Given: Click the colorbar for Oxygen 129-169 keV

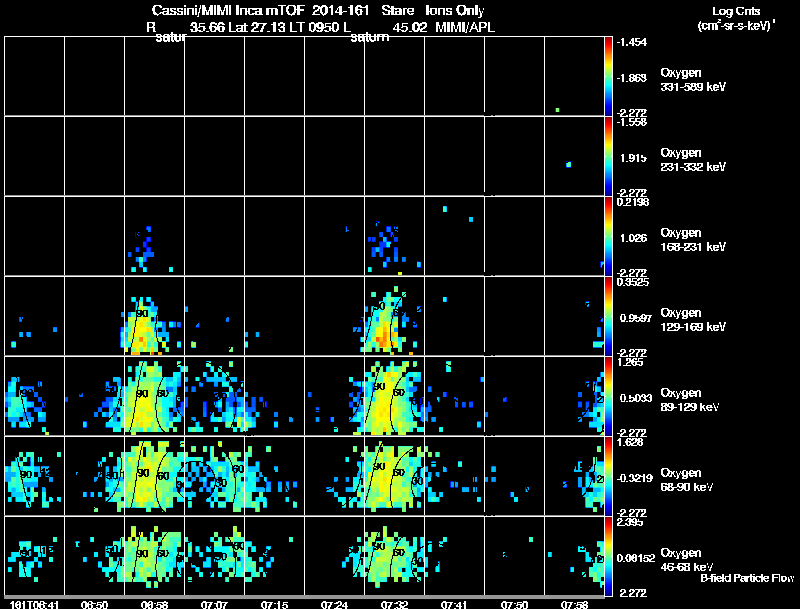Looking at the screenshot, I should coord(608,316).
